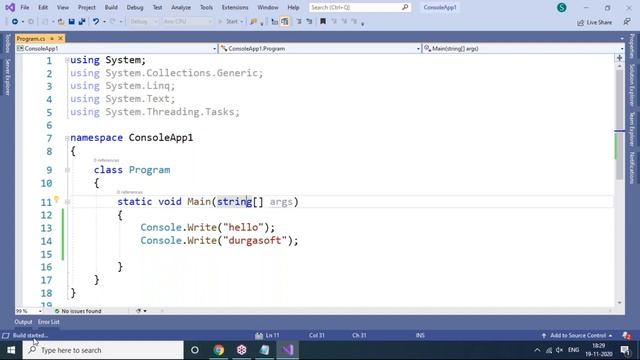Close the Program.cs tab
Image resolution: width=640 pixels, height=360 pixels.
pos(60,38)
